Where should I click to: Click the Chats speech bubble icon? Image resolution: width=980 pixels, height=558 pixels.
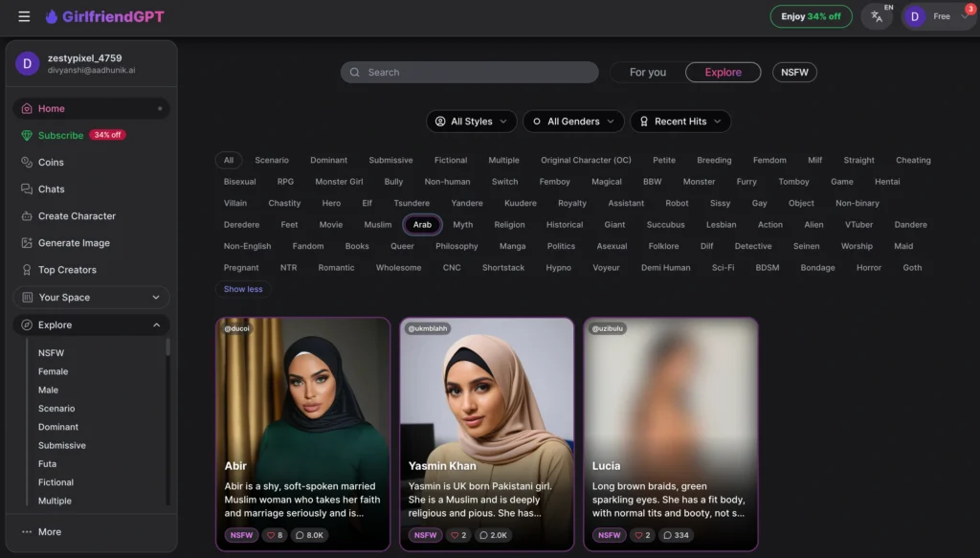tap(26, 190)
